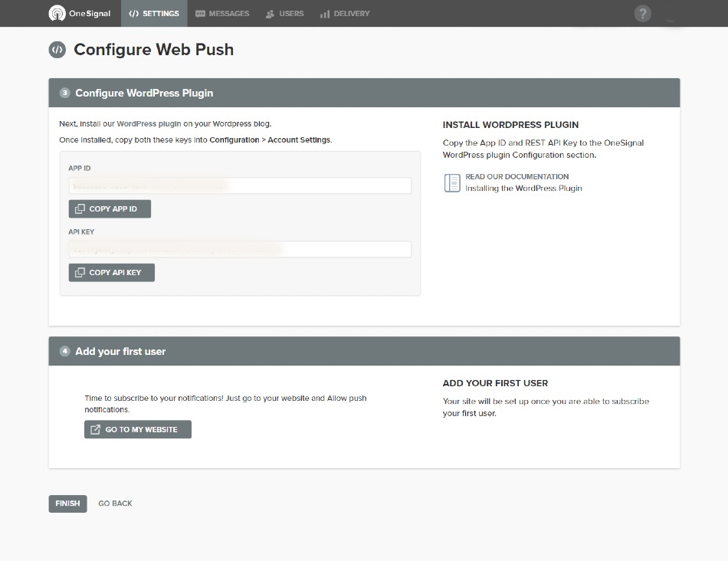Click the Finish button
The width and height of the screenshot is (728, 561).
[67, 504]
